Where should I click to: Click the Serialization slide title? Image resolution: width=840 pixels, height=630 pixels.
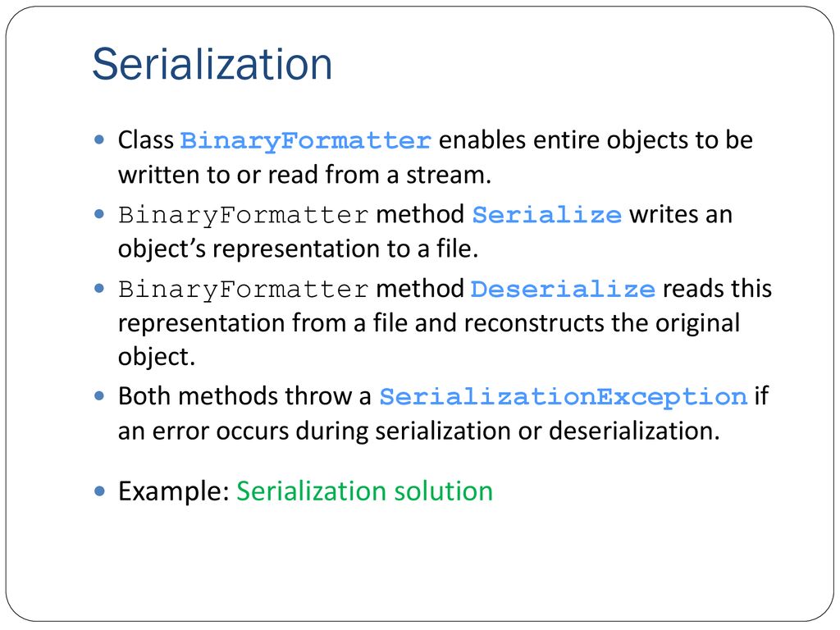(212, 64)
